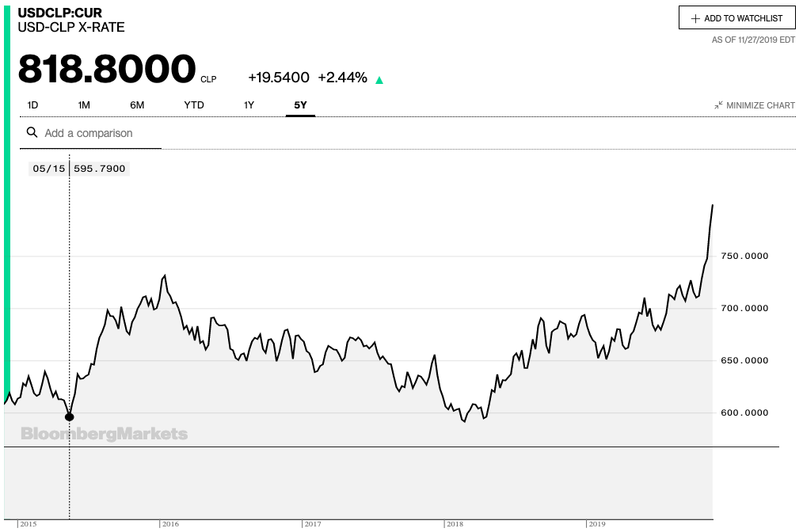
Task: Click the Add to Watchlist button
Action: [x=737, y=18]
